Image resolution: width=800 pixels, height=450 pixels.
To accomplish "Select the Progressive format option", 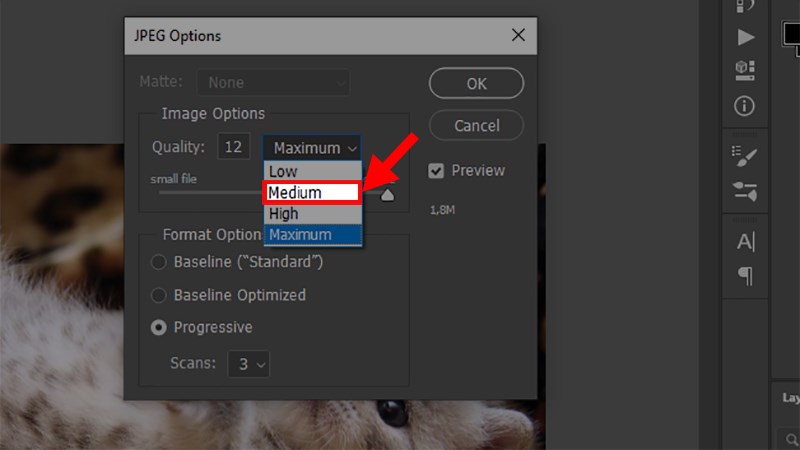I will point(158,327).
